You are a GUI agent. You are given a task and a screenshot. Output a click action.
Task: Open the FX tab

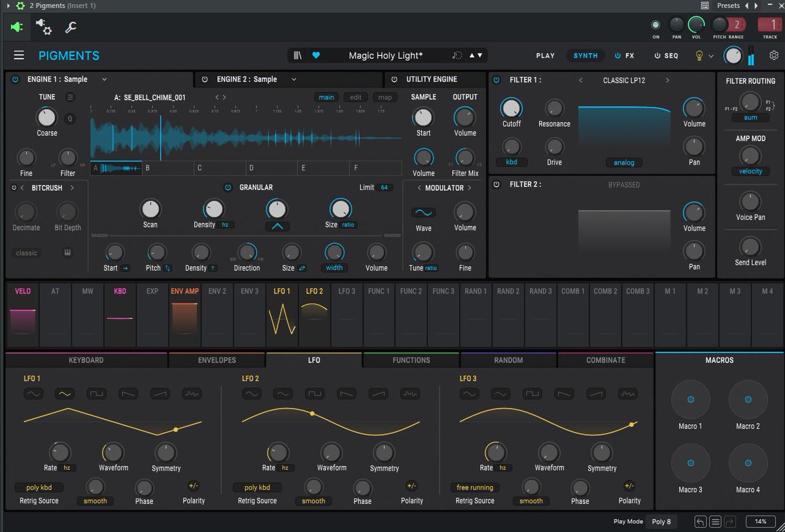625,56
